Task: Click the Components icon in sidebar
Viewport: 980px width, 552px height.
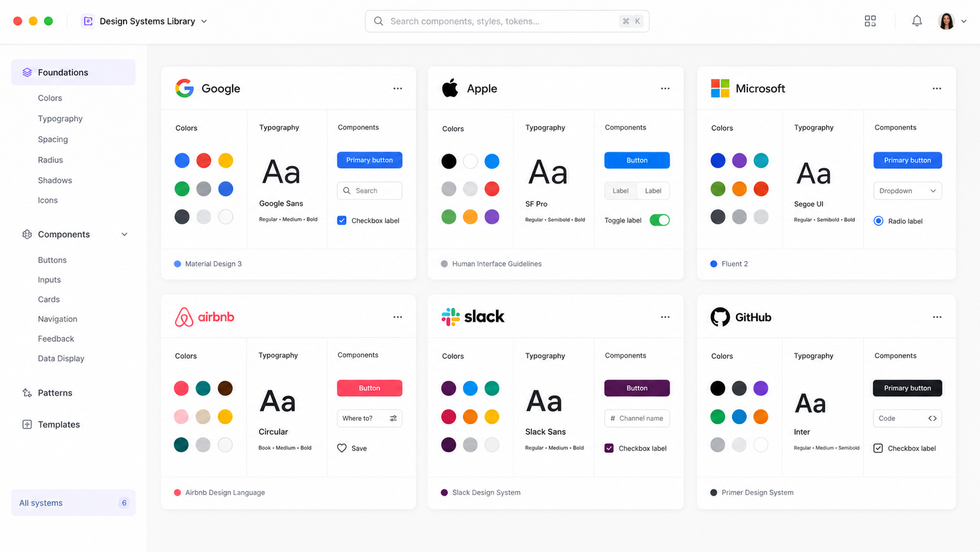Action: pyautogui.click(x=27, y=234)
